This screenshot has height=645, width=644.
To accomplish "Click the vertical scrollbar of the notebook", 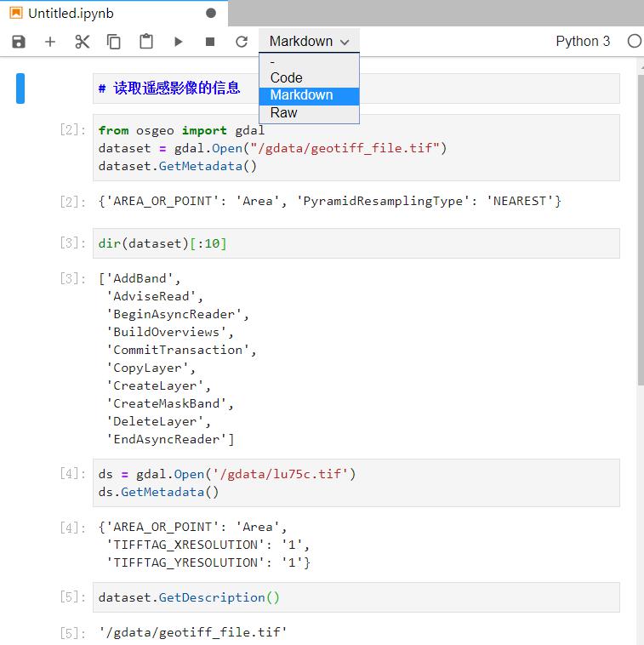I will tap(641, 231).
